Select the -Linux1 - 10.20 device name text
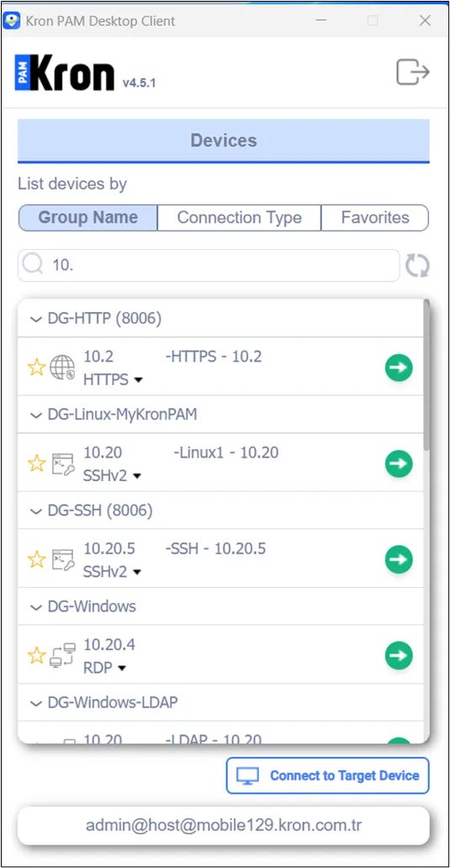Image resolution: width=450 pixels, height=868 pixels. tap(225, 453)
